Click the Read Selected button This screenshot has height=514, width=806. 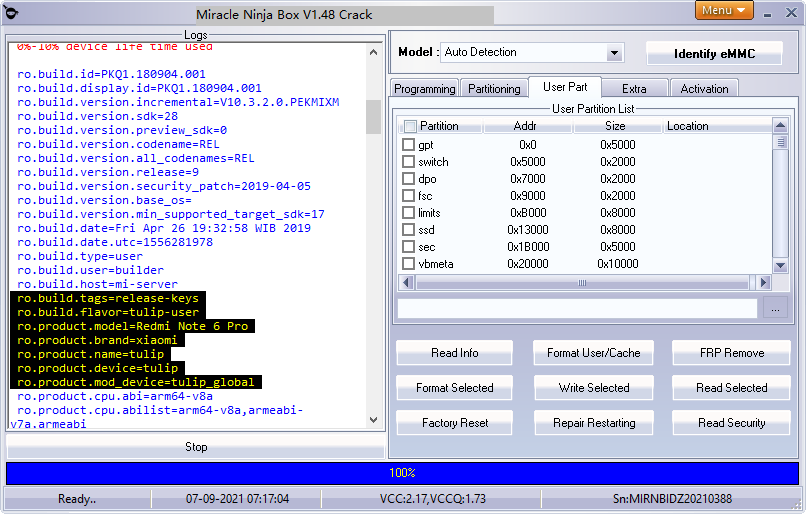[x=731, y=388]
